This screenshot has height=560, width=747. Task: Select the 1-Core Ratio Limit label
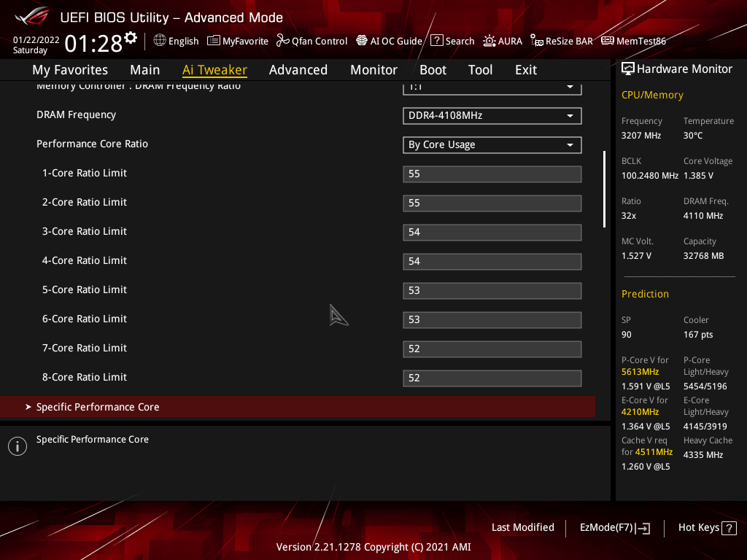pyautogui.click(x=85, y=174)
